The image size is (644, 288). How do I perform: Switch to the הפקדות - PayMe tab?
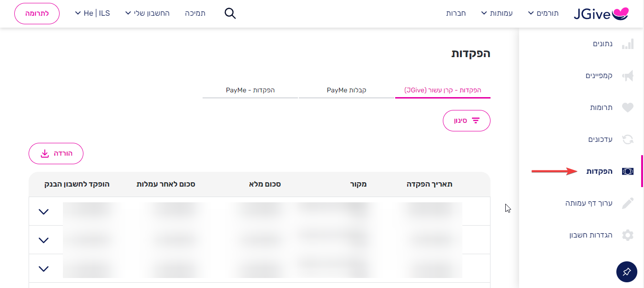(250, 90)
